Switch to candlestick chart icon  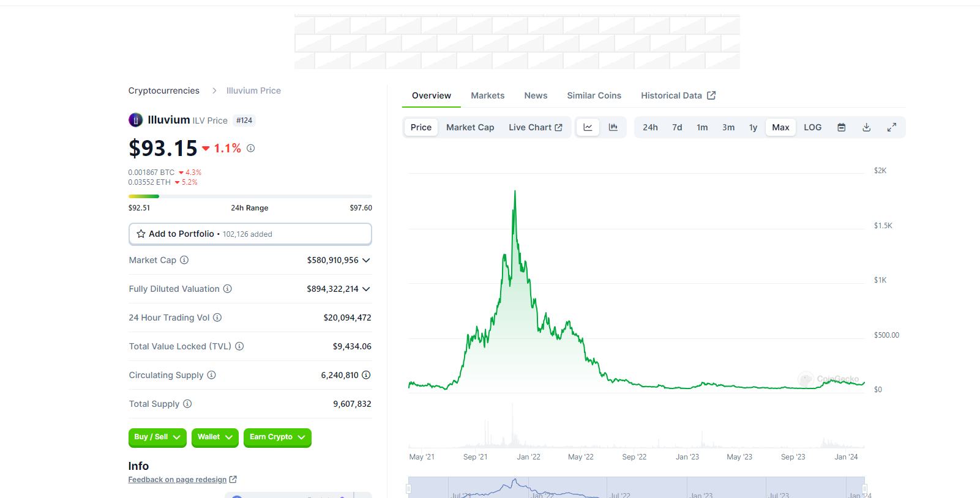click(x=613, y=127)
